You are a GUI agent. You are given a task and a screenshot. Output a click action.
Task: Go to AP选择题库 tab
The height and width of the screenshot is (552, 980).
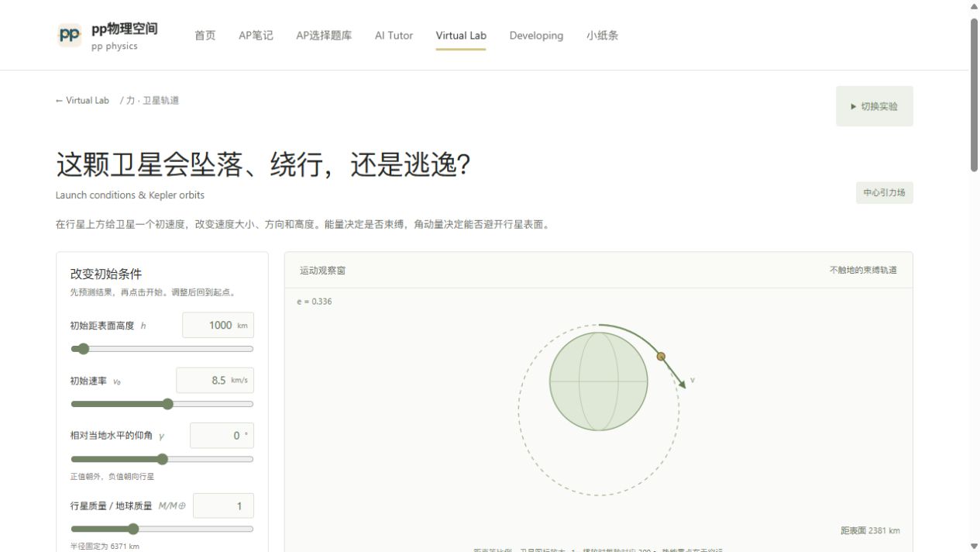pyautogui.click(x=324, y=36)
